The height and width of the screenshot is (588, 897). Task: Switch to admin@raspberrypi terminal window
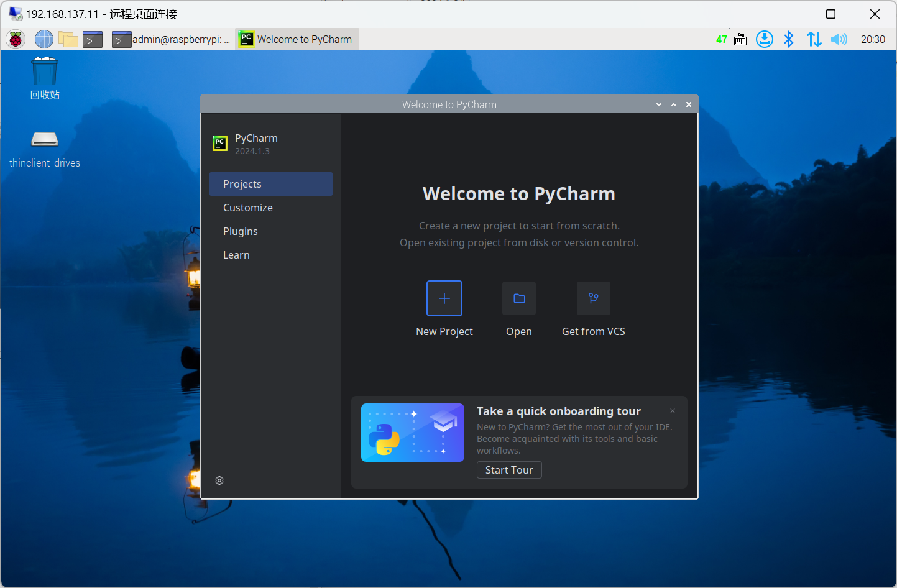point(172,39)
